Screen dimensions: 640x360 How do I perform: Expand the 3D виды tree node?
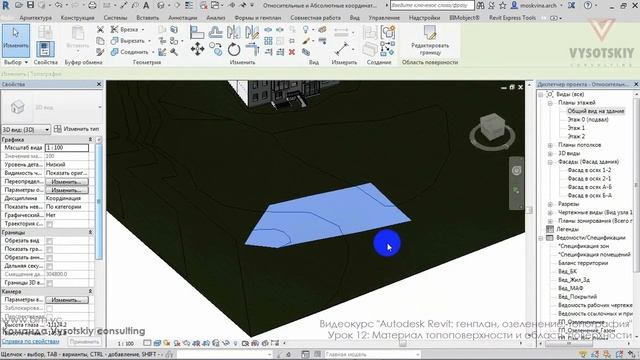click(x=550, y=153)
